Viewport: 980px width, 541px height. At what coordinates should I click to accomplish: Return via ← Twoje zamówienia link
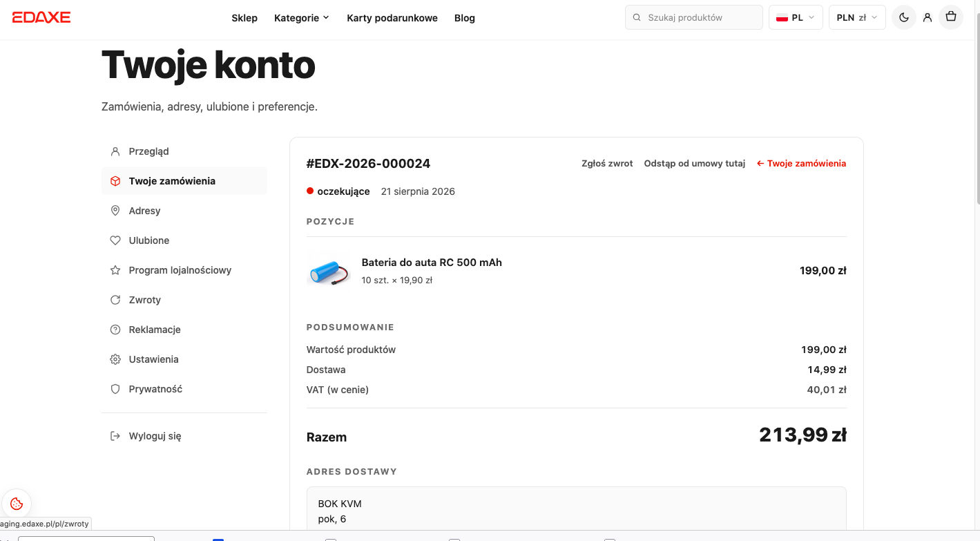[801, 164]
